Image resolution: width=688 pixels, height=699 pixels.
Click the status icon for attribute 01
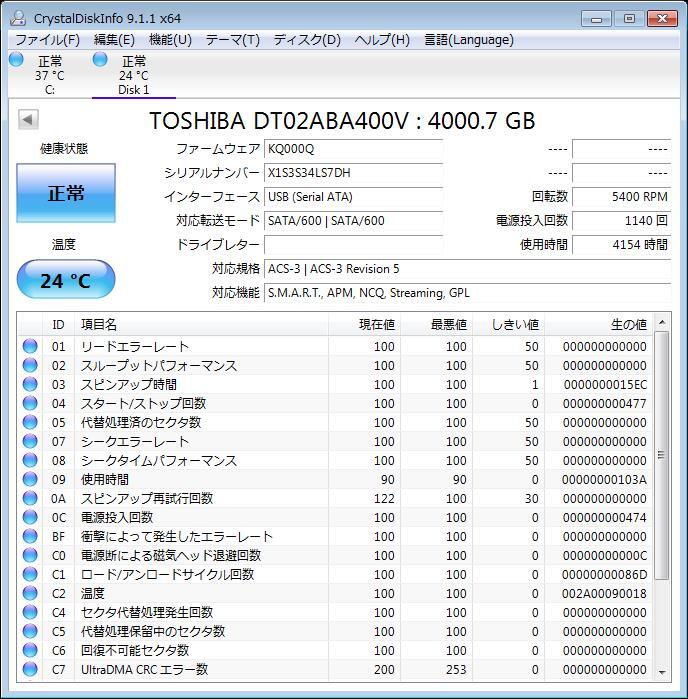(x=30, y=346)
